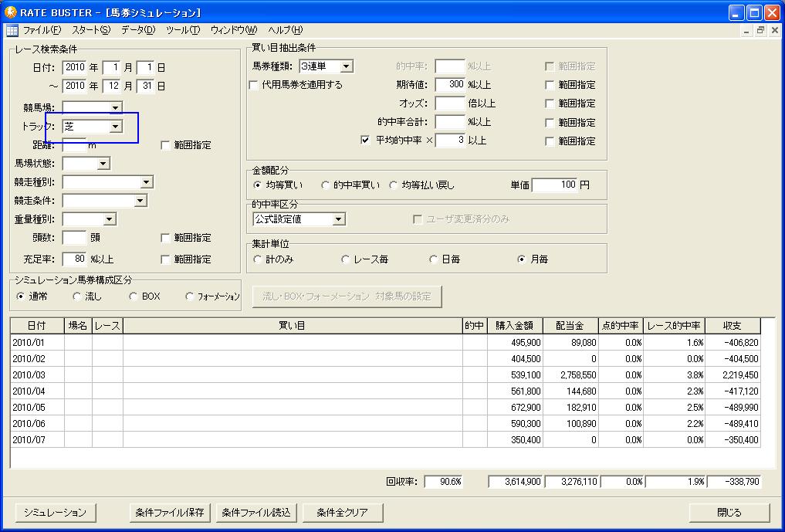Click the 条件全クリア button
The width and height of the screenshot is (785, 532).
coord(343,513)
